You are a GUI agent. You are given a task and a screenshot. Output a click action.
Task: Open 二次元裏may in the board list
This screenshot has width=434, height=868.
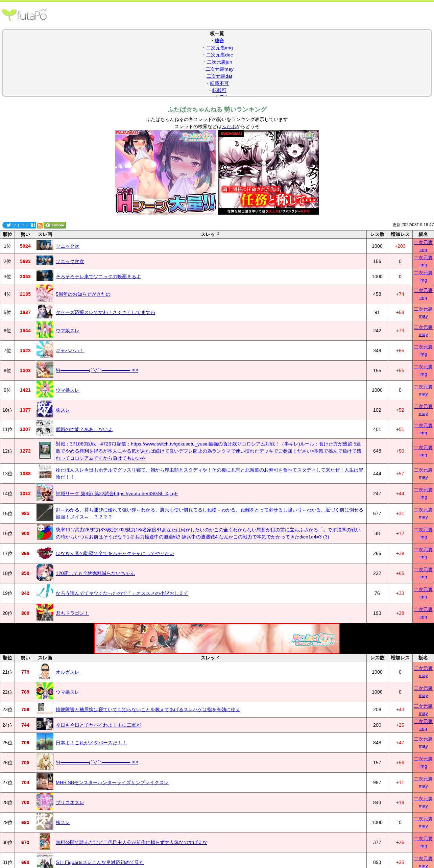[219, 69]
